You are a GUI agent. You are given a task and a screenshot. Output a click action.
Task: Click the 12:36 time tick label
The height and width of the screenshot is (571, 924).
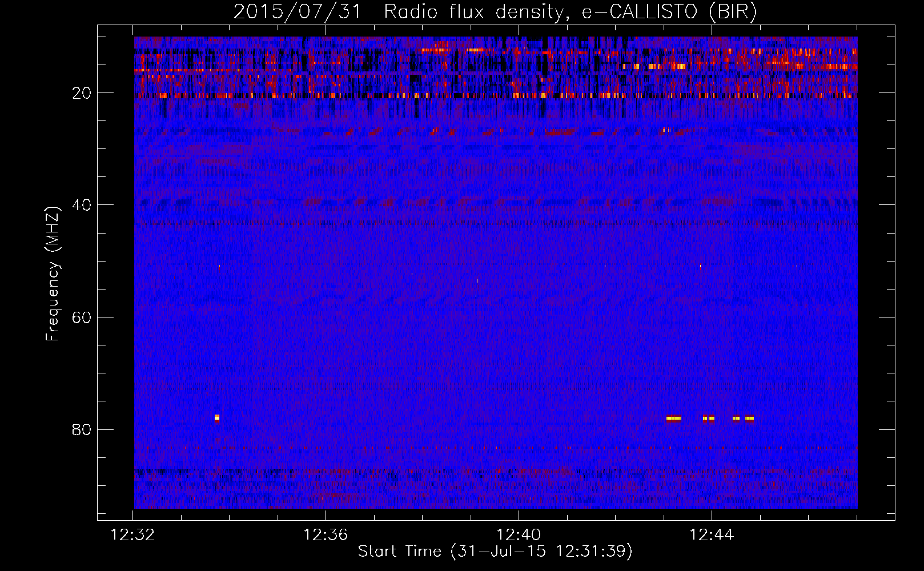click(x=326, y=535)
